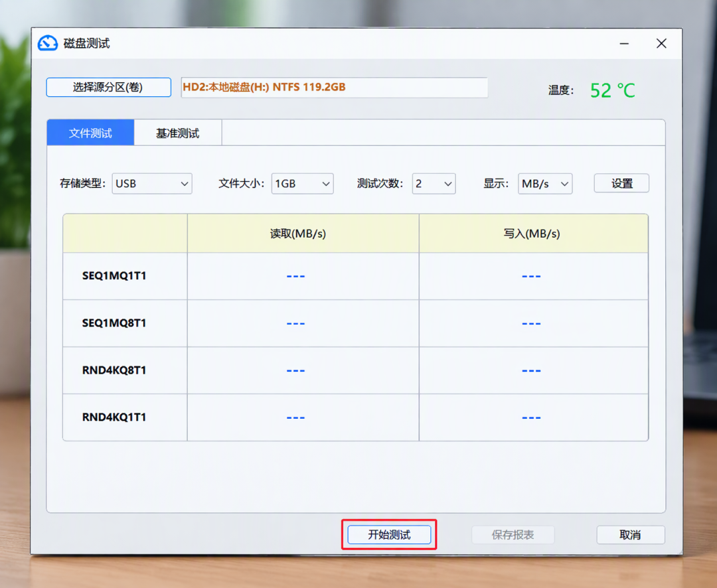Click the 保存报表 button
Image resolution: width=717 pixels, height=588 pixels.
coord(513,534)
